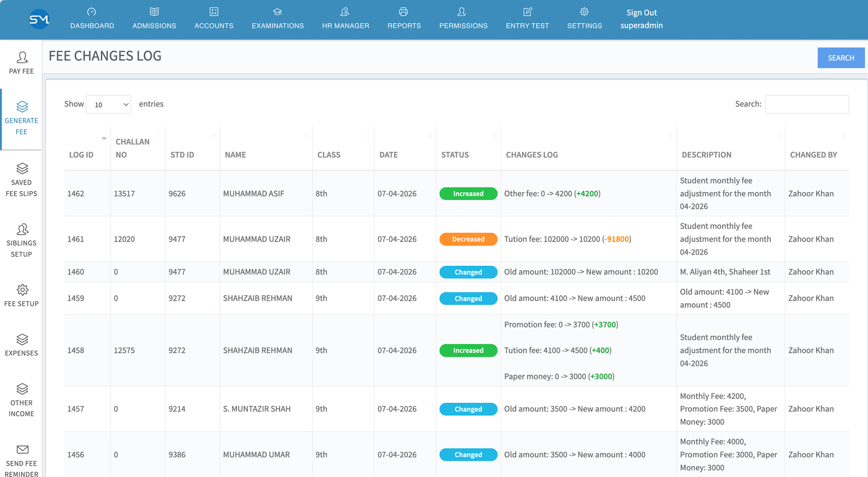Open Admissions book icon

(154, 12)
